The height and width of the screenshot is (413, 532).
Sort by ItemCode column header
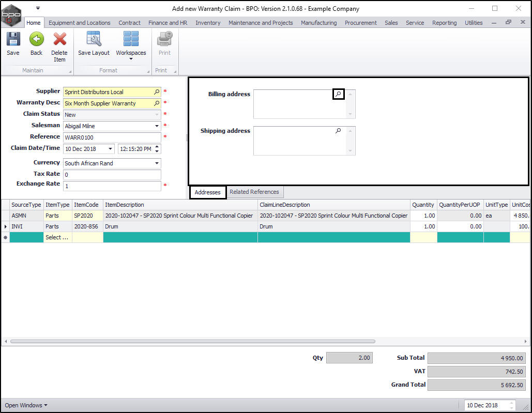tap(86, 205)
